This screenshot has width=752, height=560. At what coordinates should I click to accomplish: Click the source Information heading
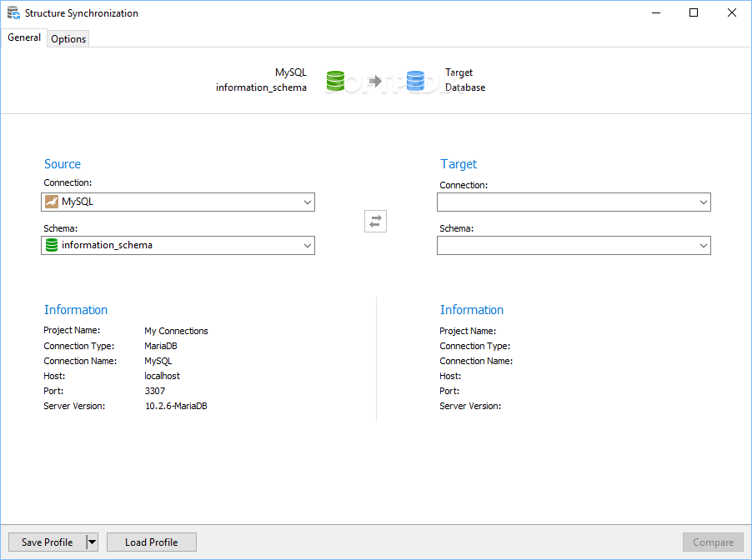pyautogui.click(x=76, y=310)
